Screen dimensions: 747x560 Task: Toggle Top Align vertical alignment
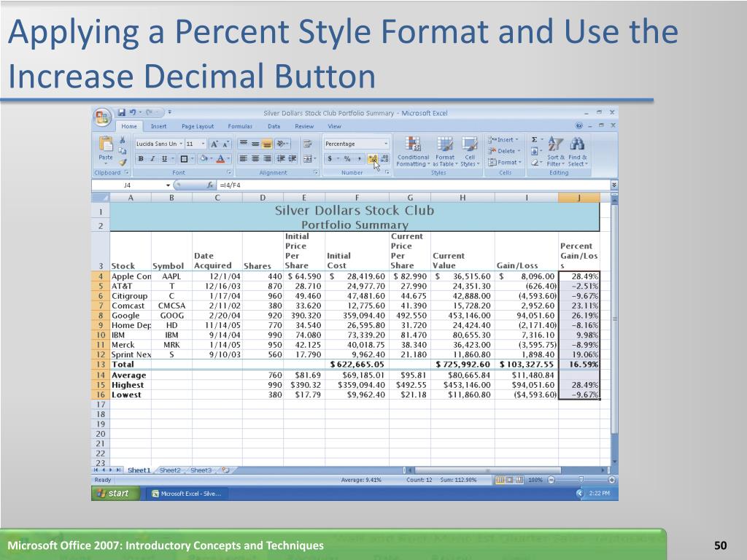tap(243, 144)
